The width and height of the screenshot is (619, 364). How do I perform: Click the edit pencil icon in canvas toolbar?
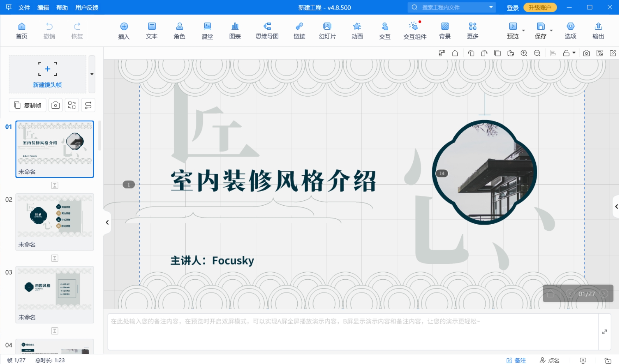point(613,53)
